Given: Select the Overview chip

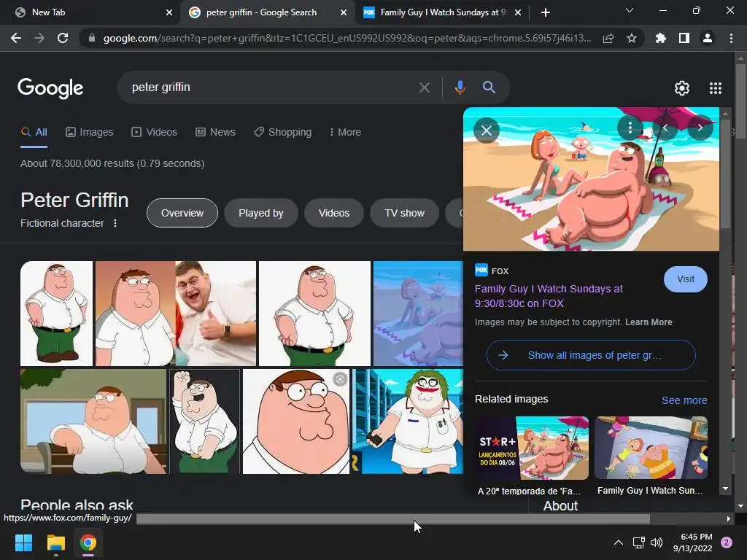Looking at the screenshot, I should 182,213.
